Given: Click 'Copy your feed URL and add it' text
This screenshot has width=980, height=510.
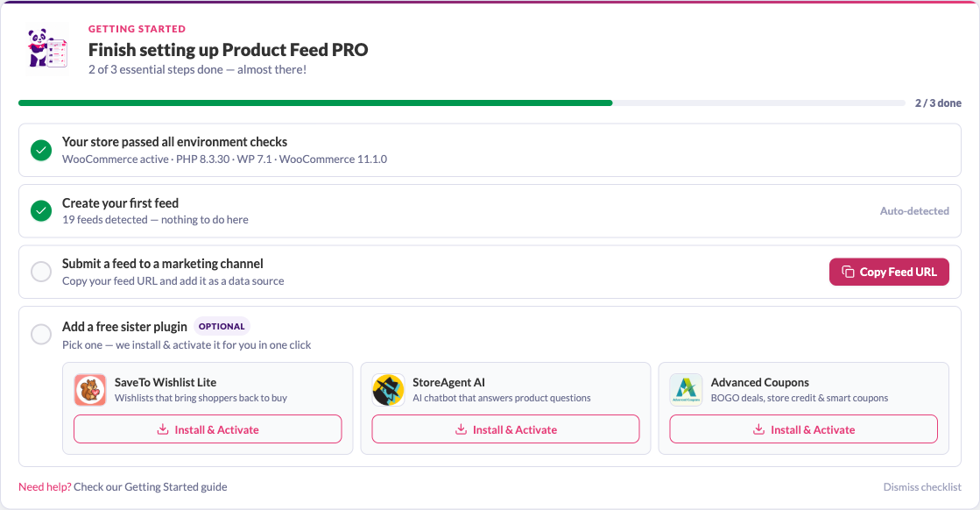Looking at the screenshot, I should tap(173, 281).
